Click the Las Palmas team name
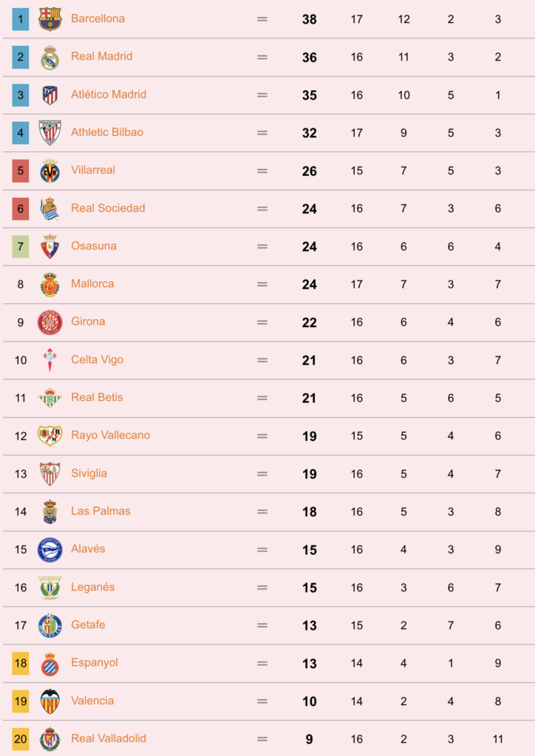535x756 pixels. (x=100, y=511)
